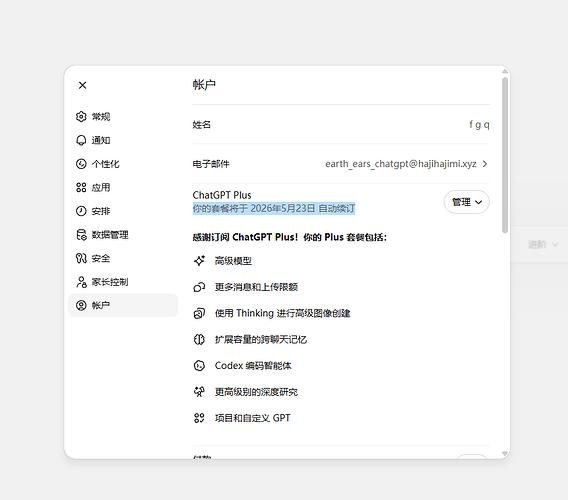This screenshot has width=568, height=500.
Task: Open the 数据管理 tab
Action: (x=123, y=235)
